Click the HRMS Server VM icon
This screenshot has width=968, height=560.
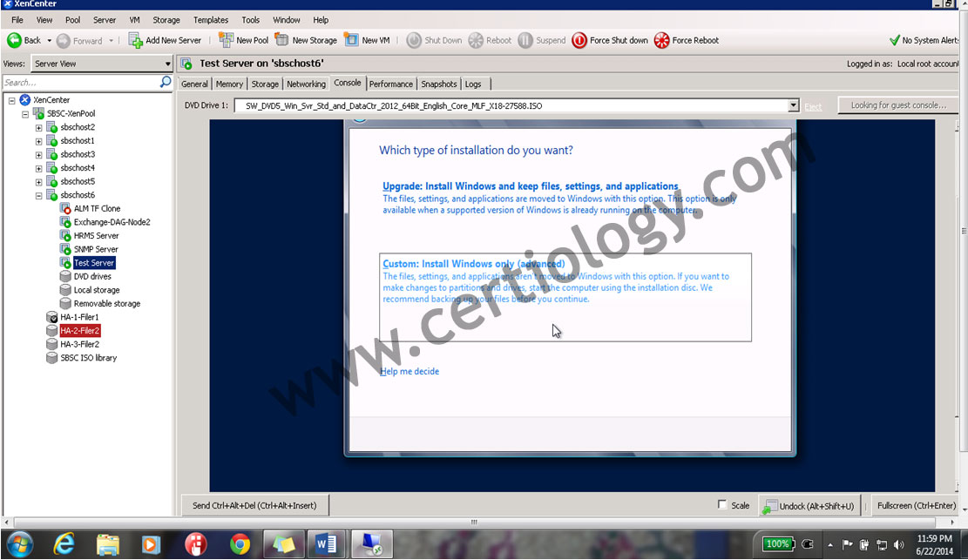point(65,236)
